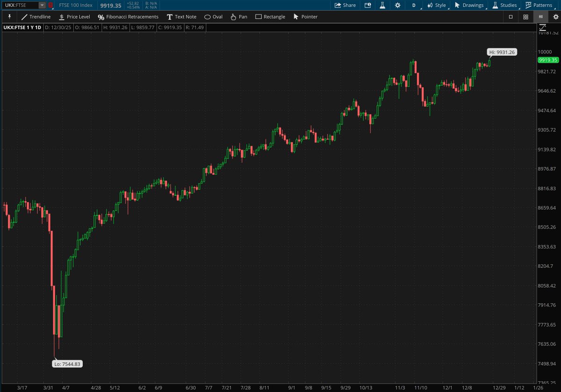Click the All range button
561x392 pixels.
tap(540, 16)
